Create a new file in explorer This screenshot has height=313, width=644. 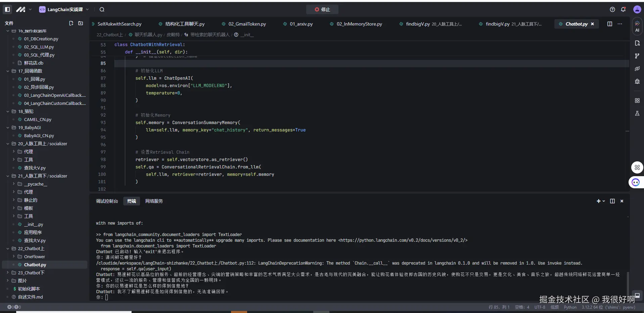tap(71, 23)
